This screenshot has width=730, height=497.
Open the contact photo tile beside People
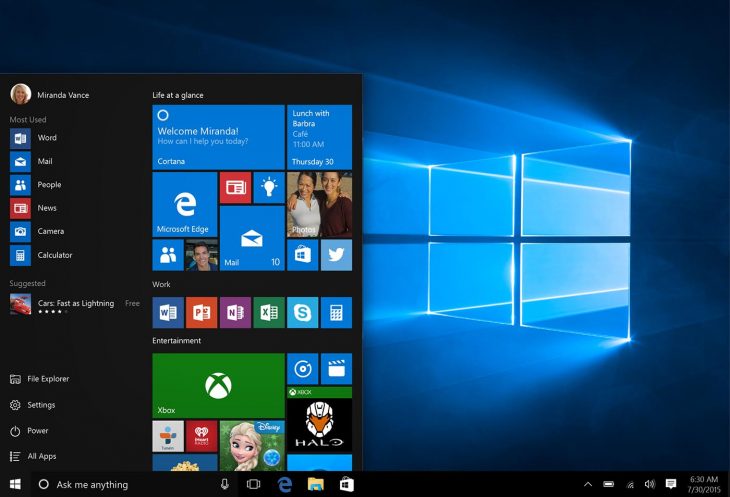(x=202, y=255)
